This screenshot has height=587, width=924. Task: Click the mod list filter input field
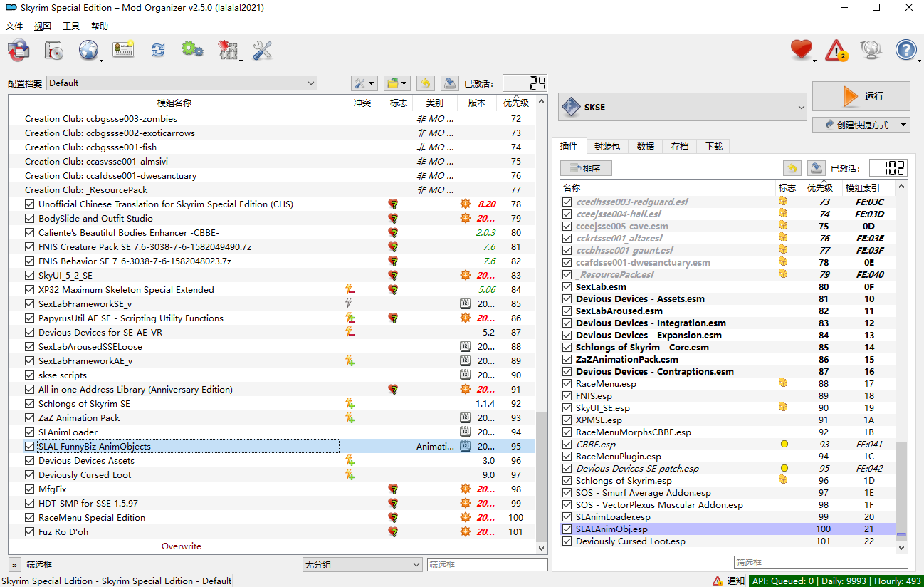pyautogui.click(x=487, y=564)
